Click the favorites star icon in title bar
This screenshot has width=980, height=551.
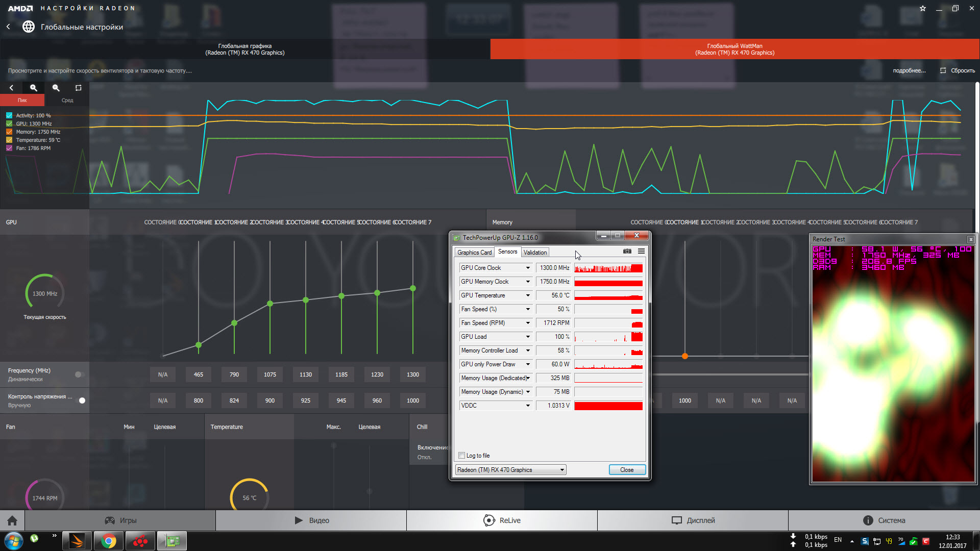click(x=923, y=8)
